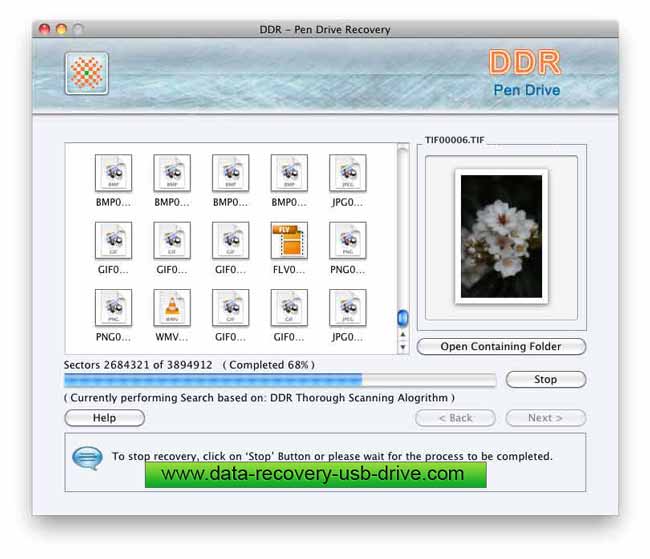
Task: Click the blue scanning progress bar
Action: (x=280, y=380)
